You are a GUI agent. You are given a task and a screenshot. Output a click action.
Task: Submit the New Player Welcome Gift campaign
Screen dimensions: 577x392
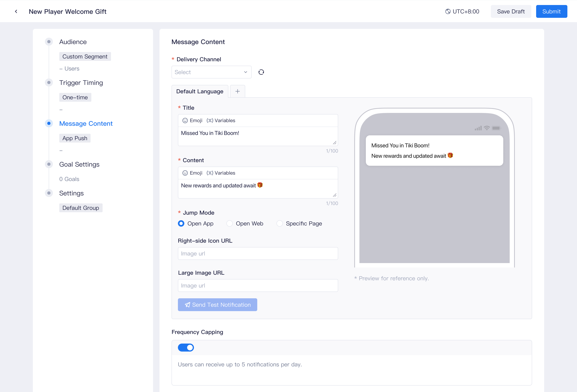[x=551, y=11]
